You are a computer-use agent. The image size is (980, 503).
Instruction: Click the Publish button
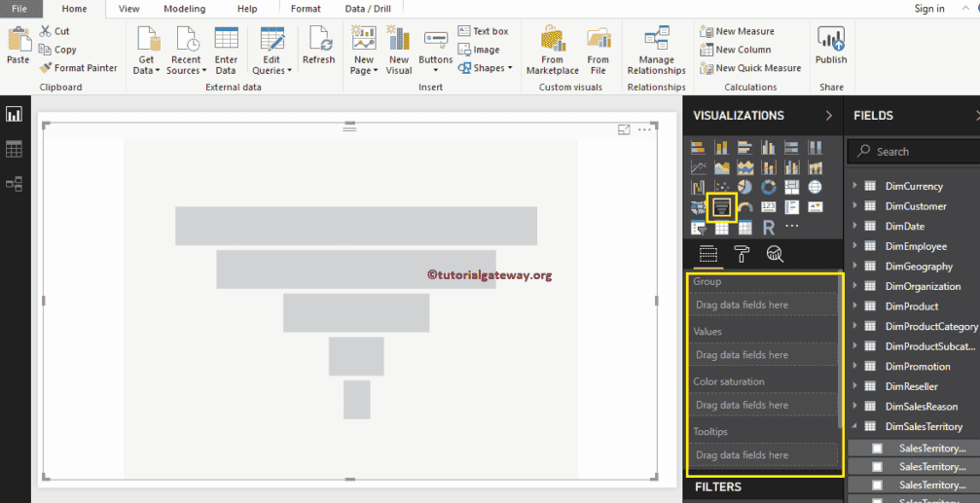point(831,45)
